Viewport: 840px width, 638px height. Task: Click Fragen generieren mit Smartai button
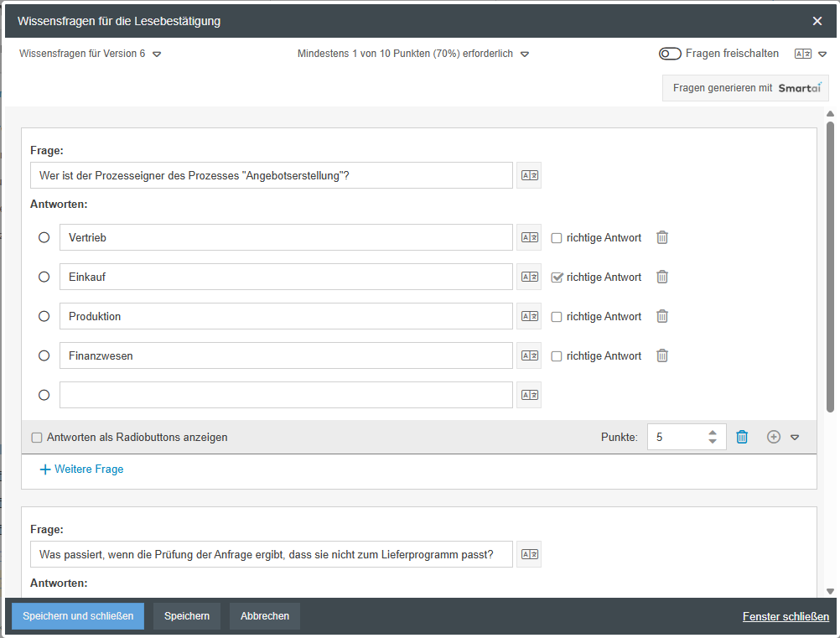click(x=746, y=88)
